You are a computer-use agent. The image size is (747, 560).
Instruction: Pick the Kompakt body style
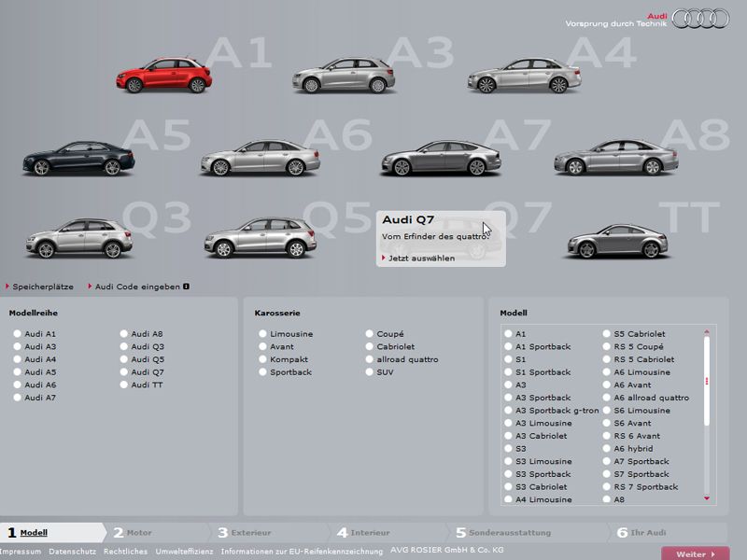(x=262, y=359)
